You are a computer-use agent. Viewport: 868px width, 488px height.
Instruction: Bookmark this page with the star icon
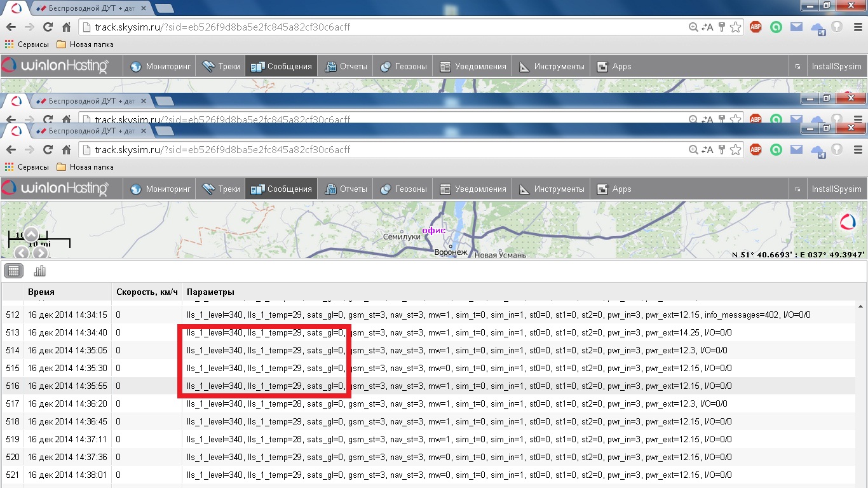tap(735, 150)
